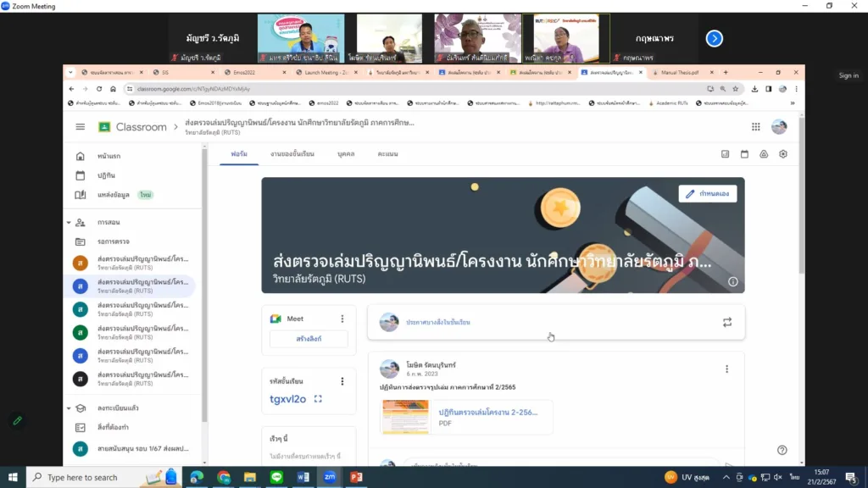Open the ปฏิทินตรวจเล่มโครงงาน PDF attachment
Viewport: 868px width, 488px height.
tap(466, 417)
